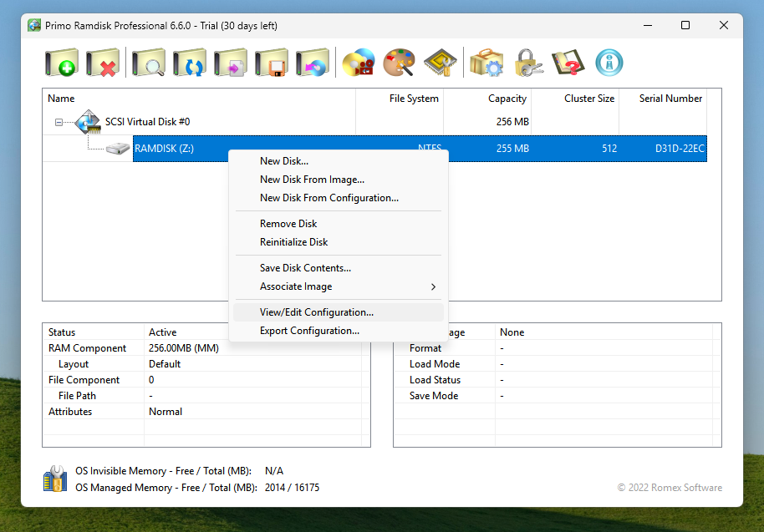Select the red Delete Disk toolbar icon
764x532 pixels.
102,62
